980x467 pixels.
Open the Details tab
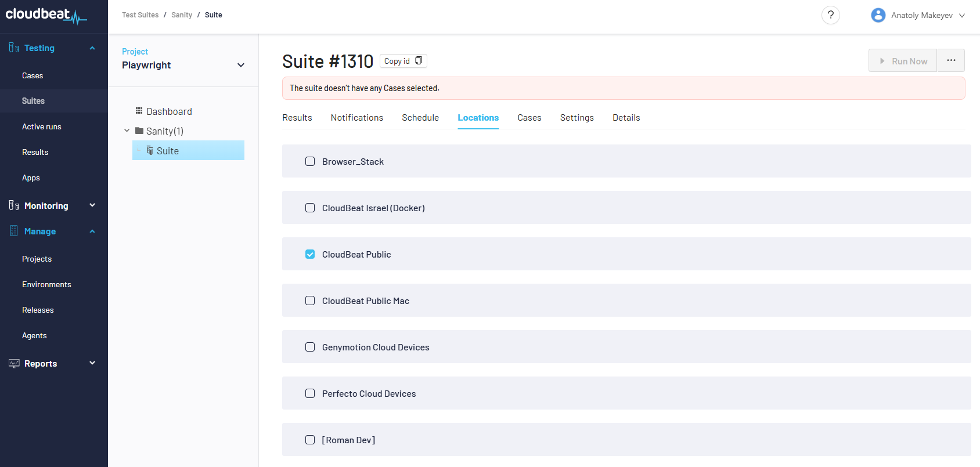coord(626,118)
